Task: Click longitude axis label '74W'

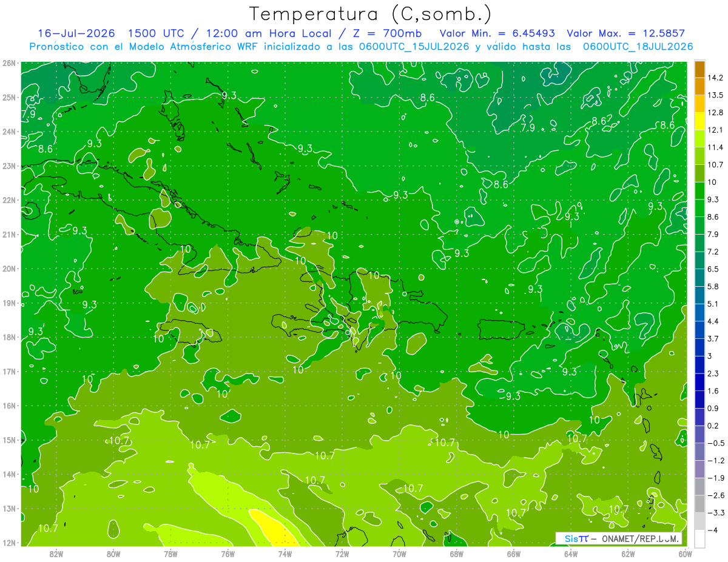Action: (285, 554)
